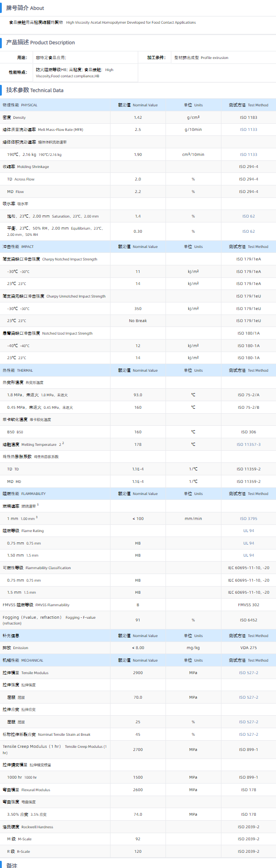Click the 阻燃性能 FLAMMABILITY table header
The height and width of the screenshot is (868, 276).
24,494
